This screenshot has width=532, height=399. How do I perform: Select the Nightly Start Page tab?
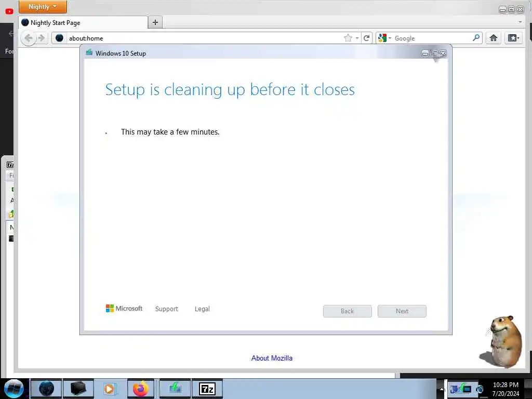click(x=83, y=23)
